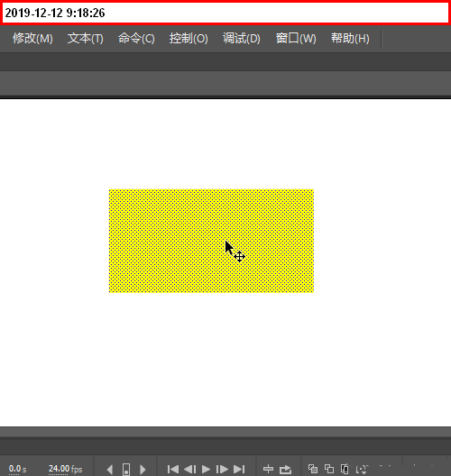
Task: Open the 命令(C) menu
Action: coord(136,39)
